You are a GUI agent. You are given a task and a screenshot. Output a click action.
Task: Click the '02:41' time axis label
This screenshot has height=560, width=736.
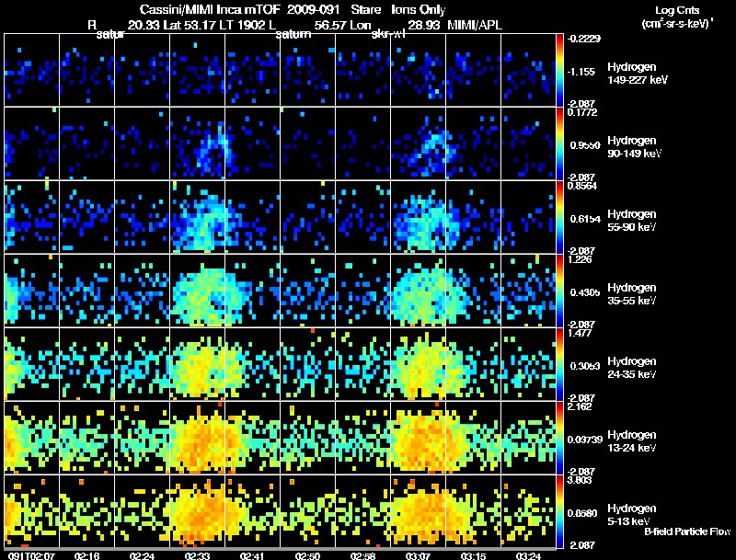[252, 555]
